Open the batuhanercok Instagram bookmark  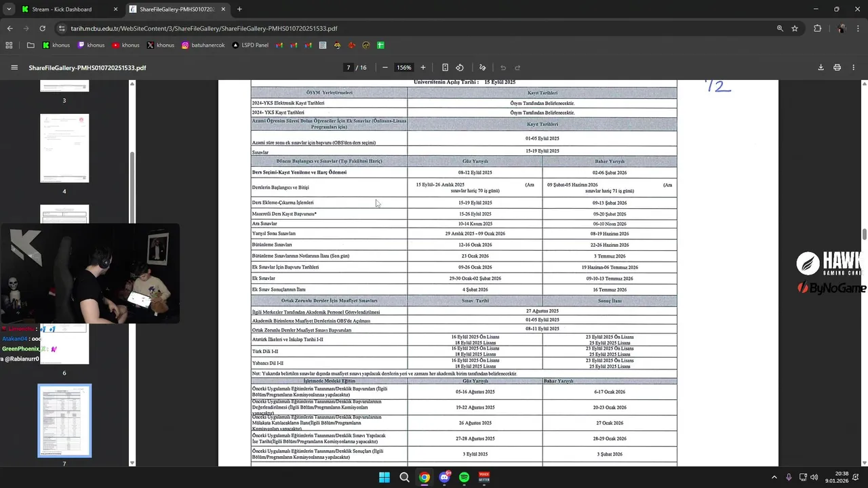click(203, 45)
